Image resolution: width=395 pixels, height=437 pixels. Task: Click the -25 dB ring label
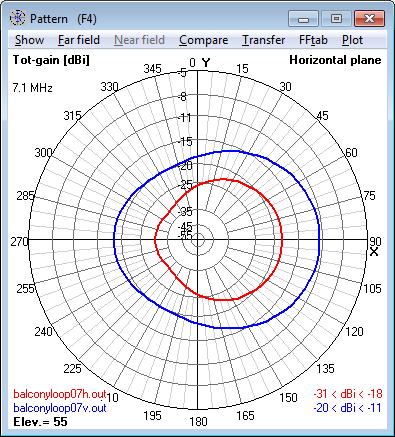[x=184, y=185]
